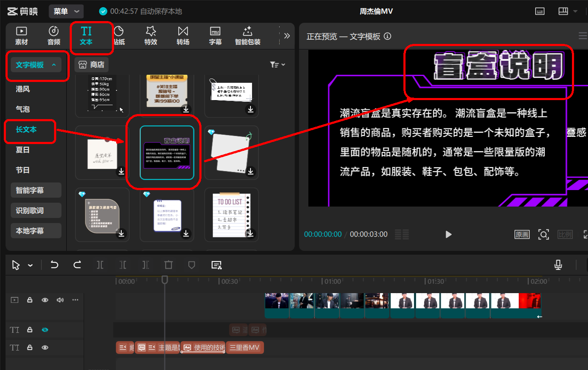Expand more tabs with the double-chevron arrow
Viewport: 588px width, 370px height.
tap(287, 36)
